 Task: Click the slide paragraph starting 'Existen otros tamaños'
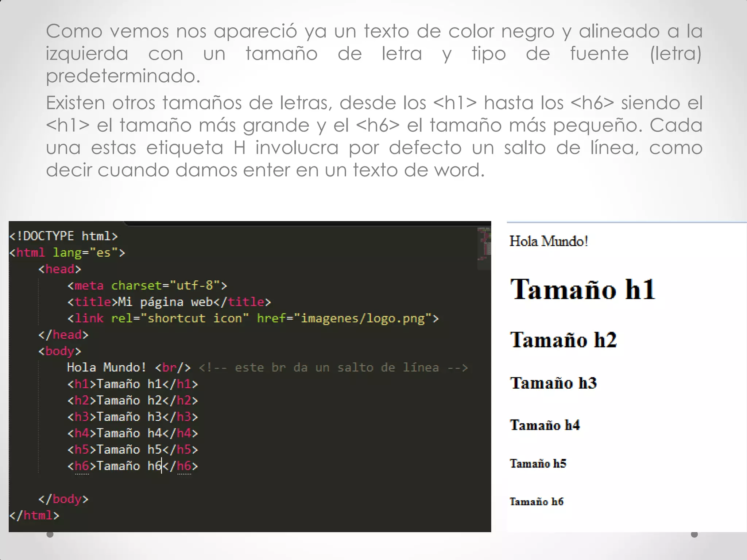click(374, 136)
